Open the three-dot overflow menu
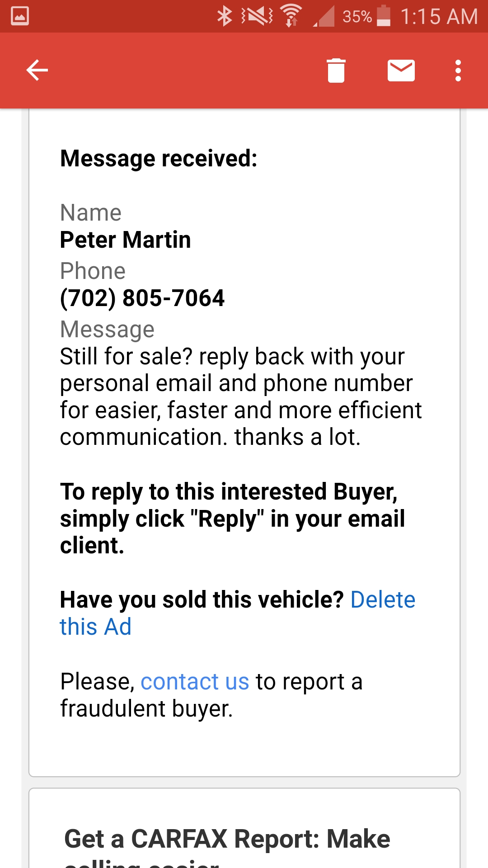Screen dimensions: 488x868 458,71
